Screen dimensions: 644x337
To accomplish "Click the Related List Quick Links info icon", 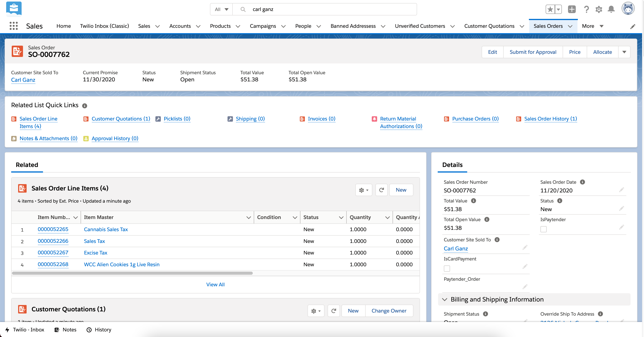I will [x=85, y=106].
